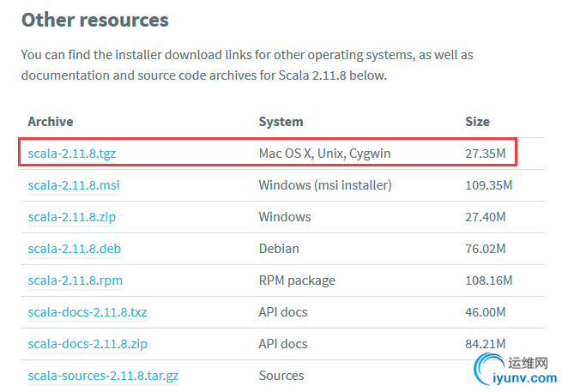Click the scala-2.11.8.zip download link
Image resolution: width=562 pixels, height=392 pixels.
tap(72, 217)
